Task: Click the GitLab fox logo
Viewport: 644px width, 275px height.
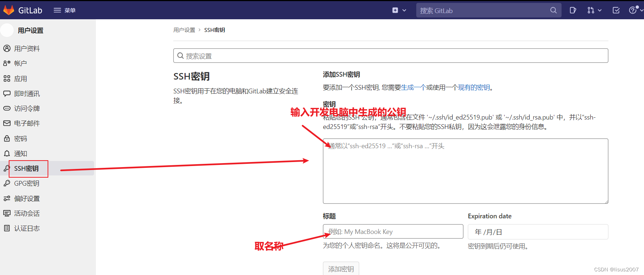Action: pos(9,10)
